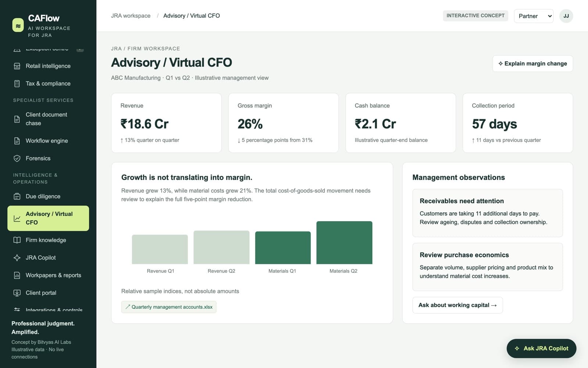Open Quarterly management accounts.xlsx link
The height and width of the screenshot is (368, 588).
(169, 307)
